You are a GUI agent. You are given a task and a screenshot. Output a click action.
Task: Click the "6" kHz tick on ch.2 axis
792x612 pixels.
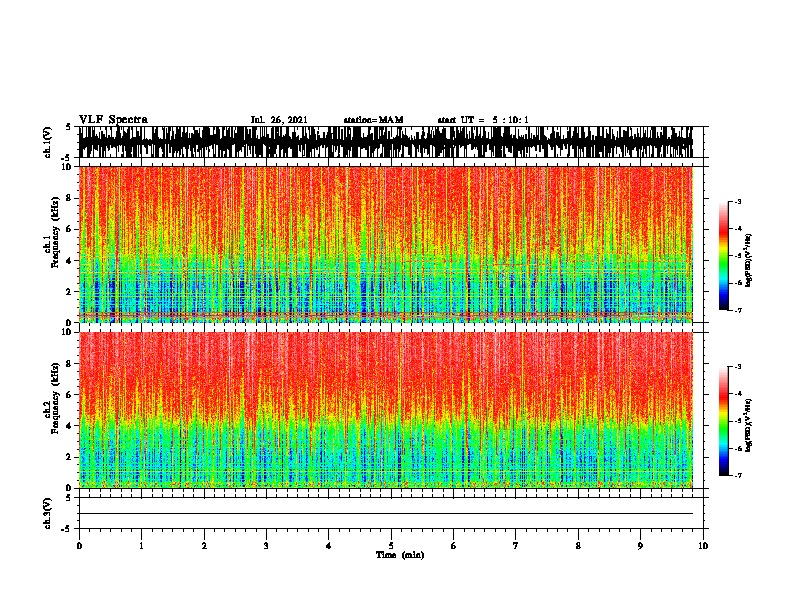[69, 394]
